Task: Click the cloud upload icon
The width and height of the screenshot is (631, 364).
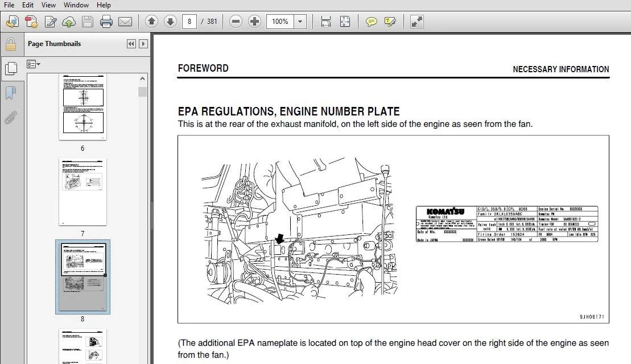Action: click(x=69, y=22)
